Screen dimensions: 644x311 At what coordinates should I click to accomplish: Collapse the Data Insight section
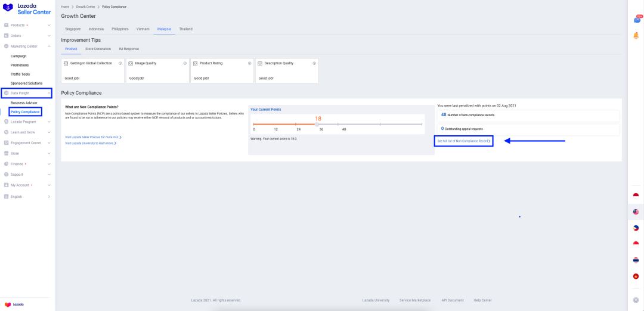coord(27,93)
